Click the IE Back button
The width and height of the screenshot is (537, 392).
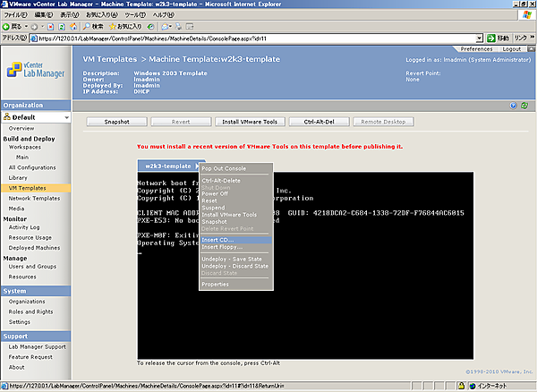(x=13, y=27)
